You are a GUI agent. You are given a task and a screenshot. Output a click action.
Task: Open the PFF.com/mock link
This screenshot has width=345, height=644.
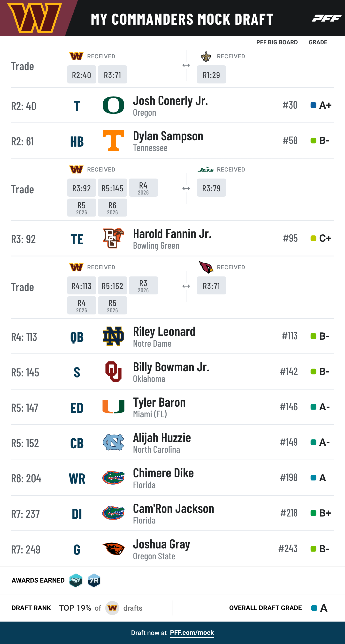point(192,632)
